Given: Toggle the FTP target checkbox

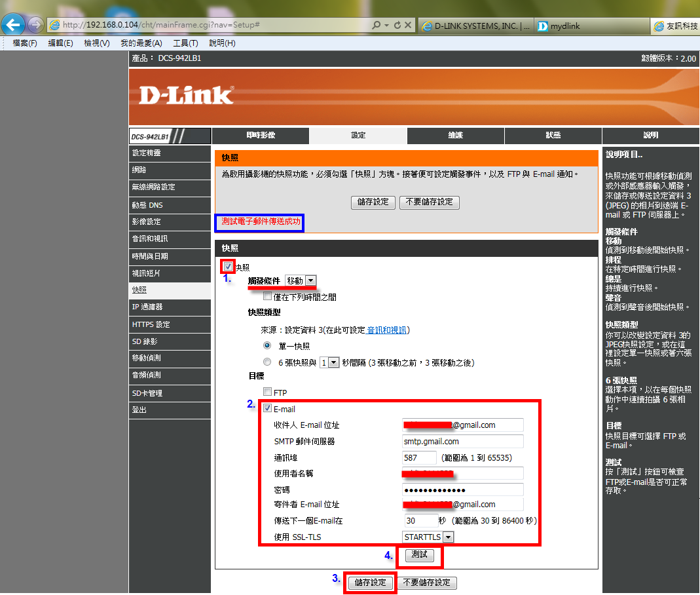Looking at the screenshot, I should point(267,392).
